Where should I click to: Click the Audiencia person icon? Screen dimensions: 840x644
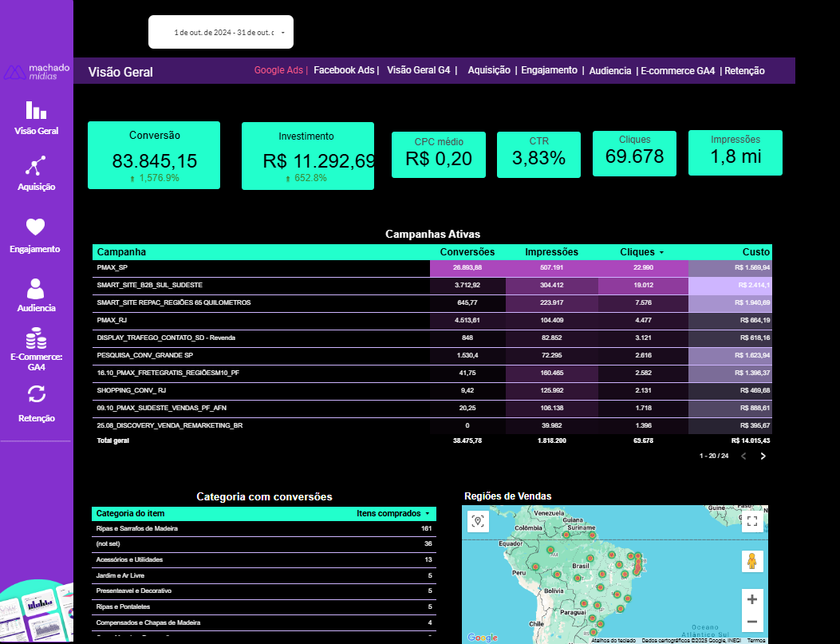(36, 287)
